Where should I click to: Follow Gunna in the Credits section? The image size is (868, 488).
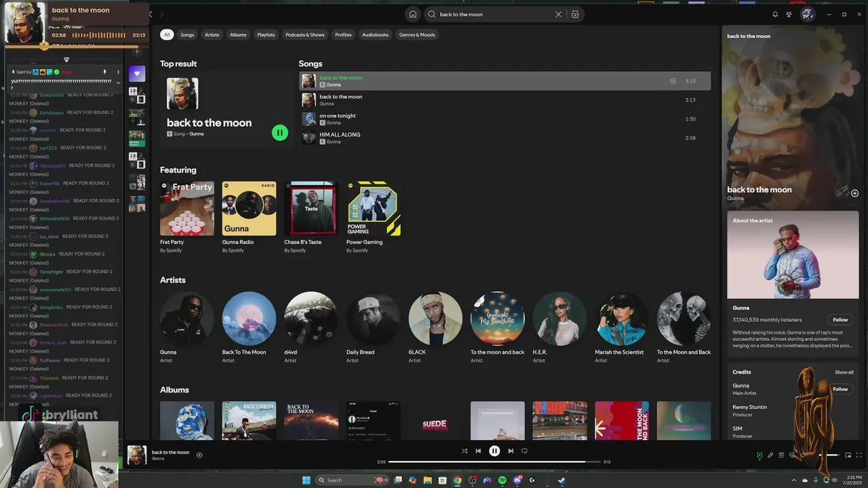tap(840, 389)
